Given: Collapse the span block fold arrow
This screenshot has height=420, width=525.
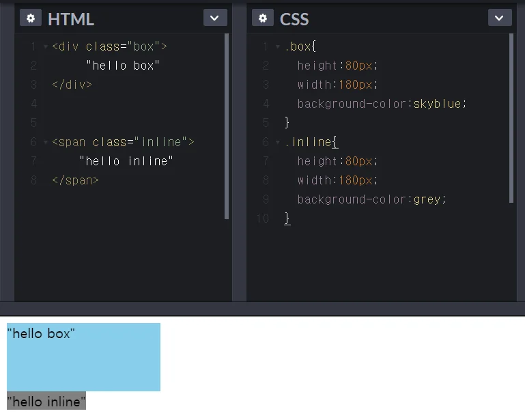Looking at the screenshot, I should [46, 143].
